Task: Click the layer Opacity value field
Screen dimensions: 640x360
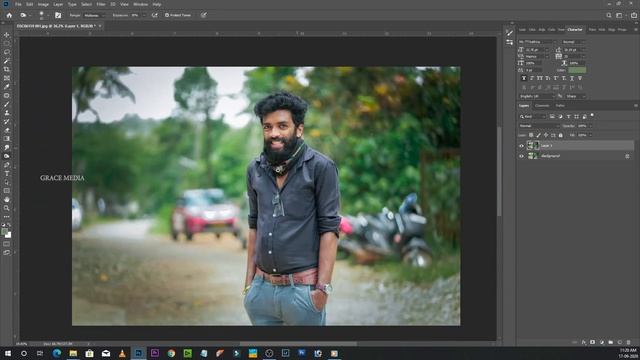Action: 582,126
